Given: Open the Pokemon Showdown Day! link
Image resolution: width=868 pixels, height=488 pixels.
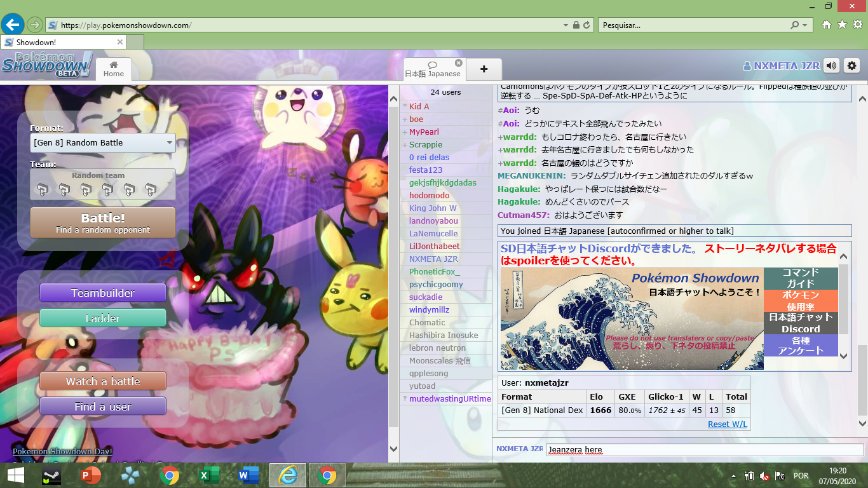Looking at the screenshot, I should [62, 451].
